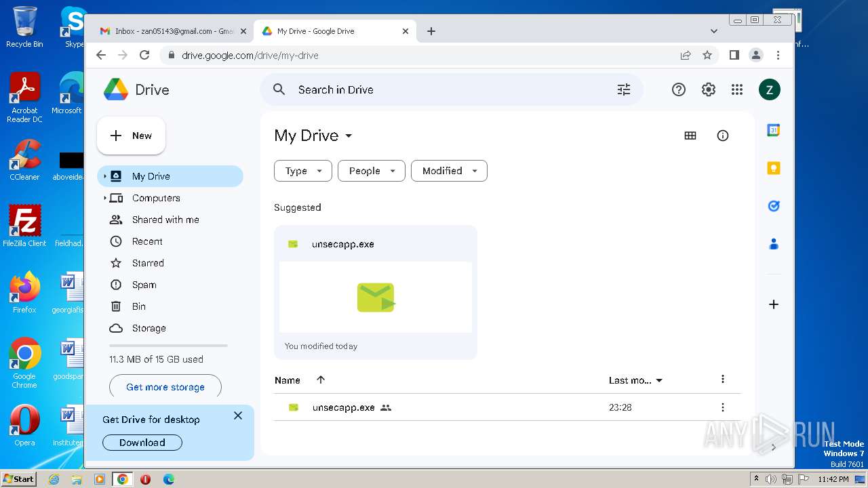Click the taskbar clock 11:42 PM
The height and width of the screenshot is (488, 868).
[x=833, y=479]
